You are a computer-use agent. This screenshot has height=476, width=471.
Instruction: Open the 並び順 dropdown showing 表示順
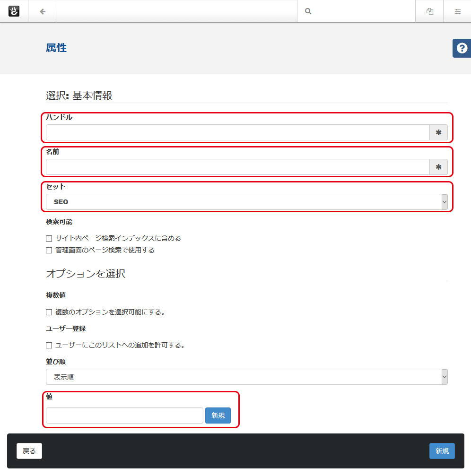(246, 377)
